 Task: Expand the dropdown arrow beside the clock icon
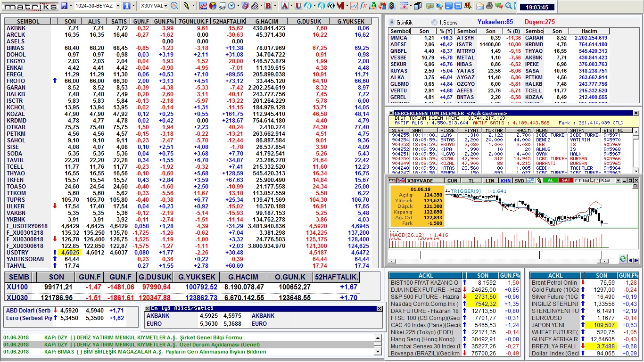point(238,6)
